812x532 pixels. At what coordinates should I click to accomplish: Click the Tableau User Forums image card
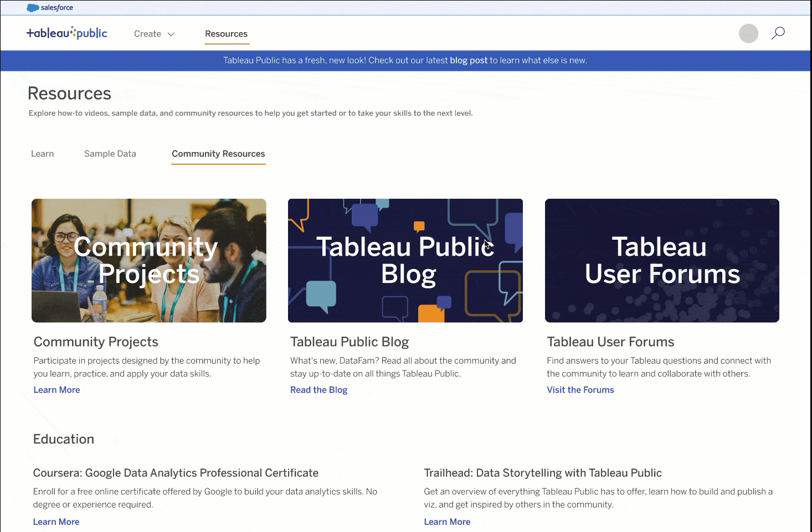662,260
